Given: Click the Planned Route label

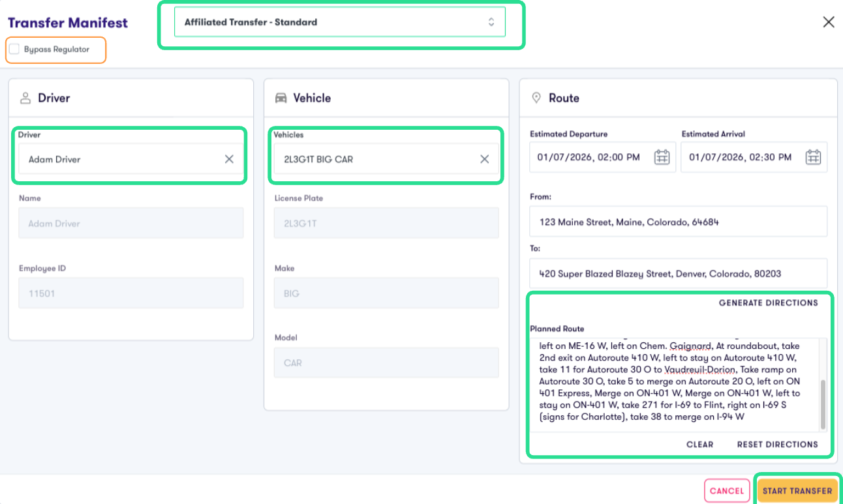Looking at the screenshot, I should point(557,329).
